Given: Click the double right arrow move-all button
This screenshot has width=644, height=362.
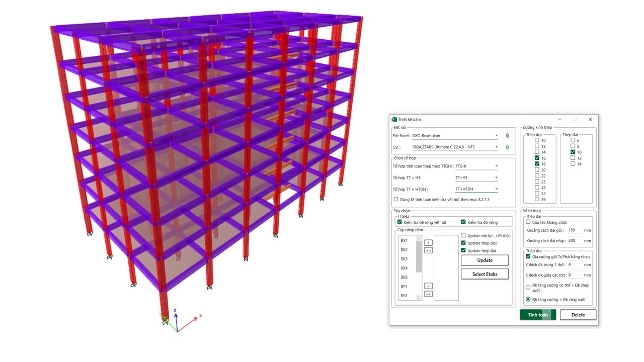Looking at the screenshot, I should (428, 250).
